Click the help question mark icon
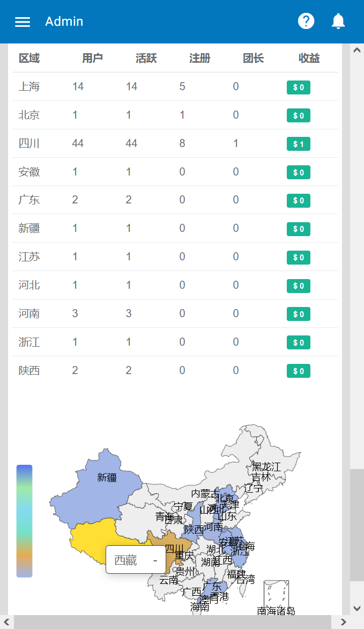The image size is (364, 629). coord(306,21)
